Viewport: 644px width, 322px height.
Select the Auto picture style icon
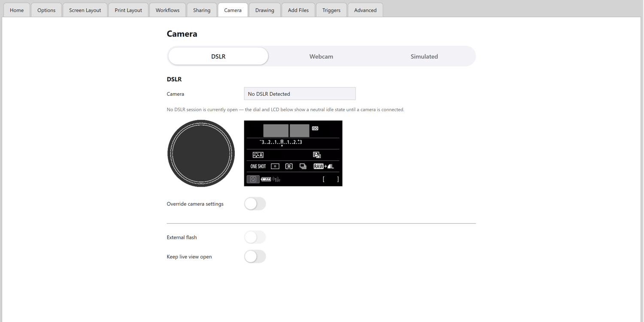click(x=258, y=155)
